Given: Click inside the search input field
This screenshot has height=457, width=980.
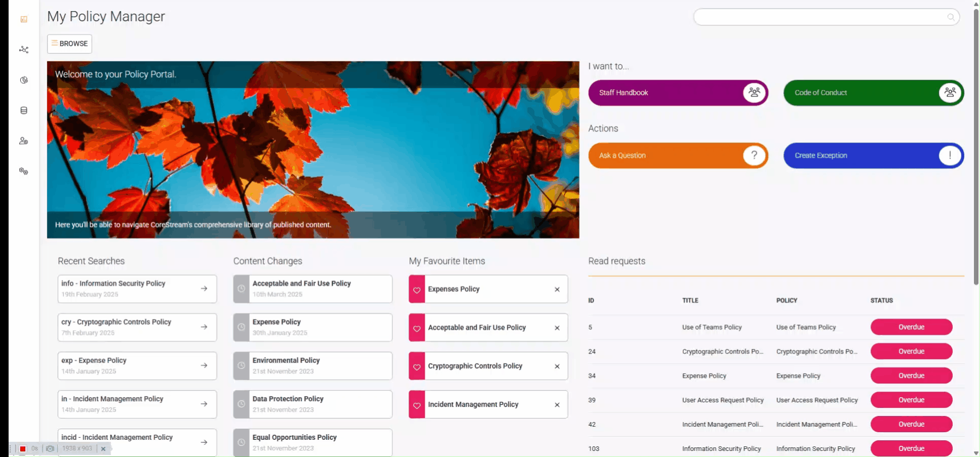Looking at the screenshot, I should (819, 17).
